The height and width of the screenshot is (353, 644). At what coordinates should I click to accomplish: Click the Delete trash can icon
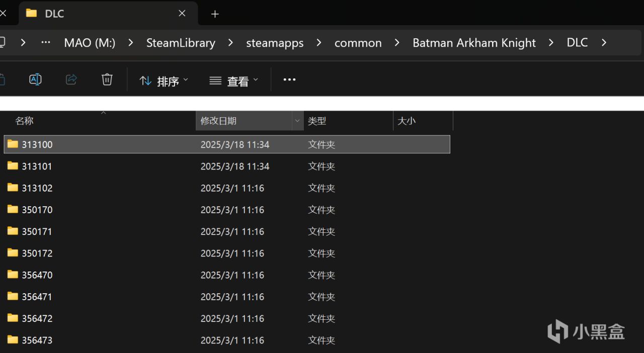click(x=107, y=79)
